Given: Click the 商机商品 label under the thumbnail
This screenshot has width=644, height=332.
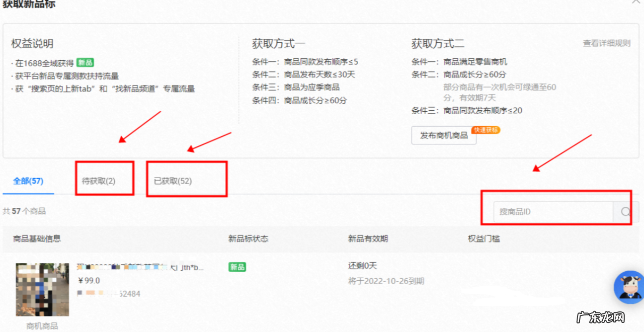Looking at the screenshot, I should (42, 326).
